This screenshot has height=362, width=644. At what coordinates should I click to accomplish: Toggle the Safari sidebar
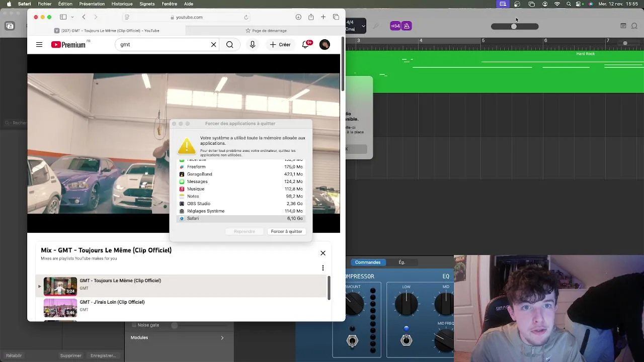[63, 17]
